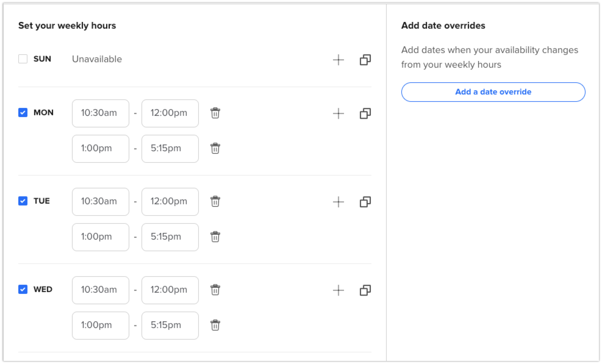Copy Tuesday's times to other days
The width and height of the screenshot is (602, 364).
[365, 202]
